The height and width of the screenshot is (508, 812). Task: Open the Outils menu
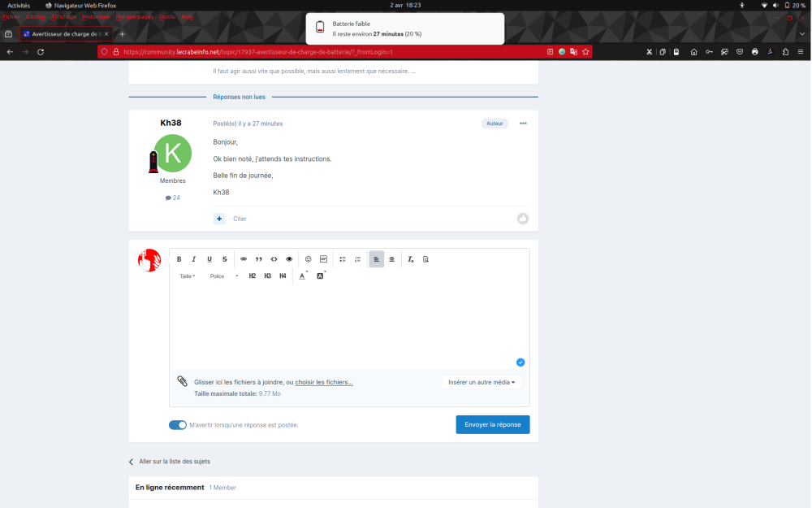pyautogui.click(x=167, y=16)
